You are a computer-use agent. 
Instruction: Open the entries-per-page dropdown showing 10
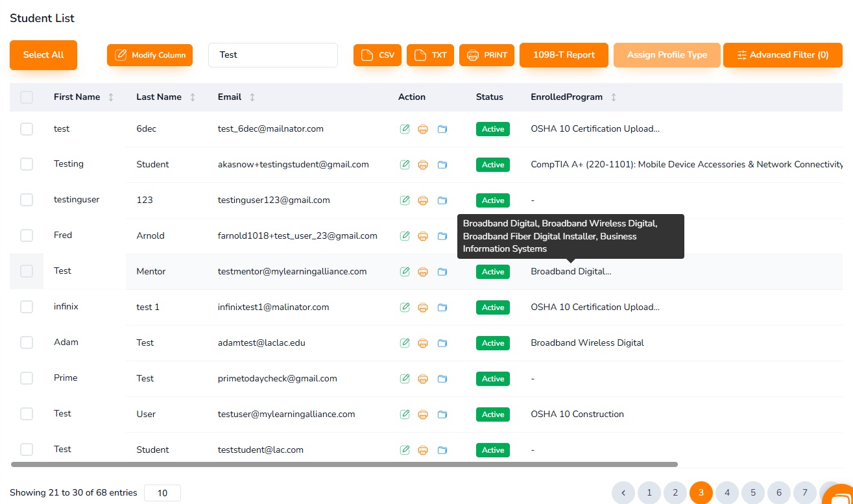pyautogui.click(x=162, y=493)
